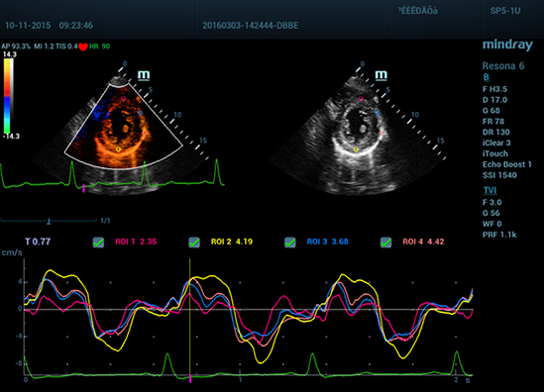Image resolution: width=544 pixels, height=392 pixels.
Task: Click the yellow ROI marker on grayscale image
Action: [x=356, y=149]
